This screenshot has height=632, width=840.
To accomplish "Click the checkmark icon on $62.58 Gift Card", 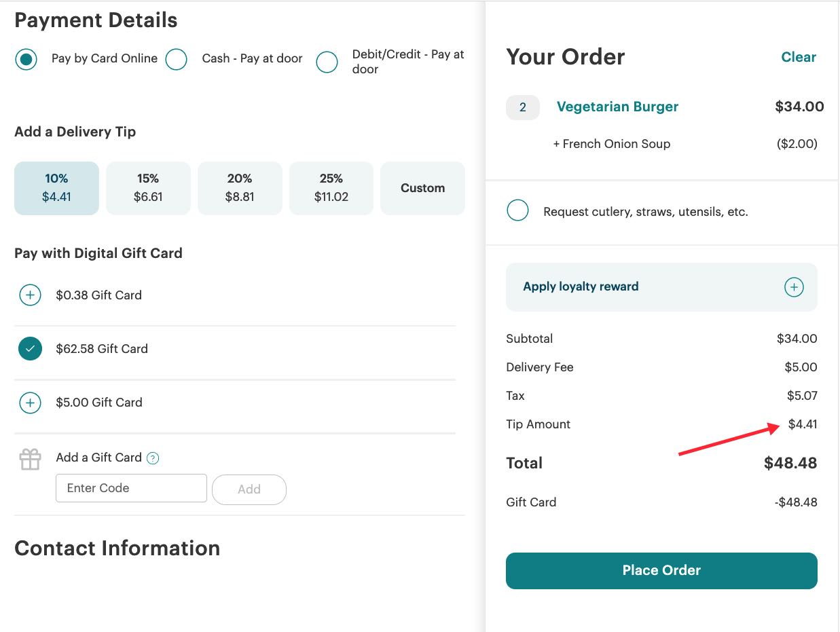I will (30, 348).
